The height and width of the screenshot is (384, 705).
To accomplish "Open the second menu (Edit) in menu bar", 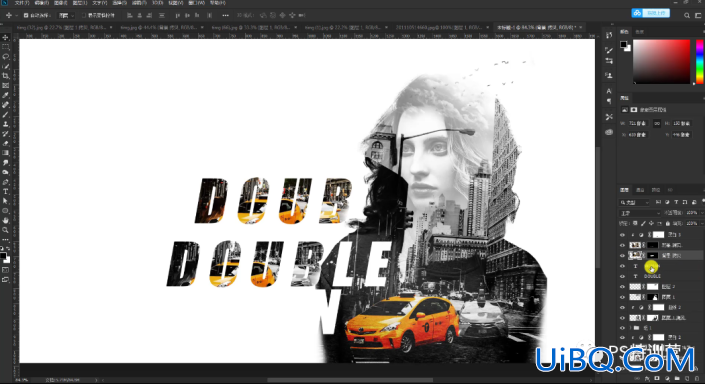I will pyautogui.click(x=41, y=3).
